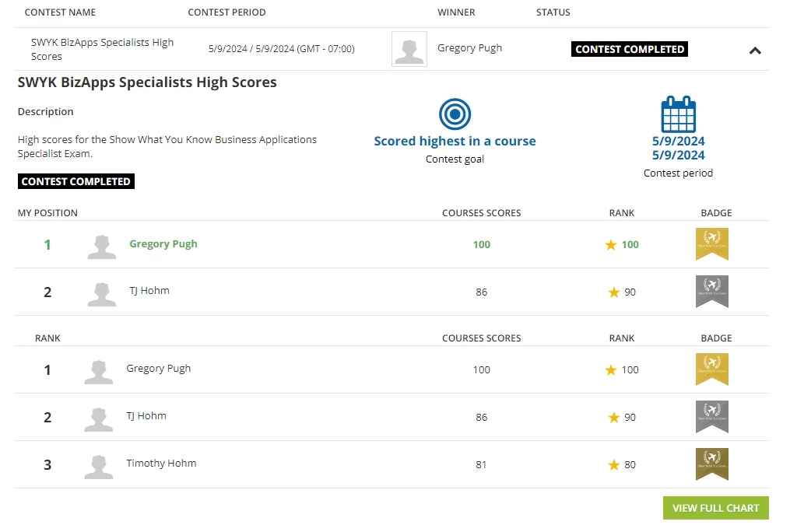This screenshot has height=532, width=790.
Task: Click the Contest Period column header
Action: (x=226, y=12)
